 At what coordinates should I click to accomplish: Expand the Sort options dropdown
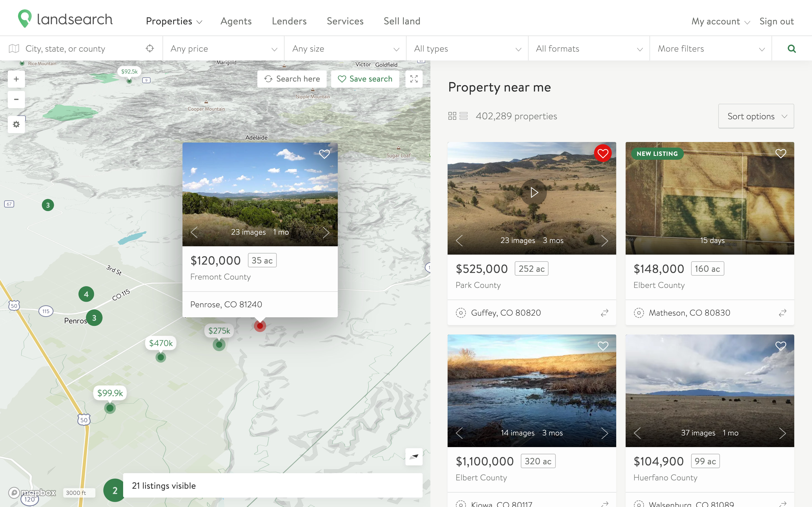click(756, 116)
